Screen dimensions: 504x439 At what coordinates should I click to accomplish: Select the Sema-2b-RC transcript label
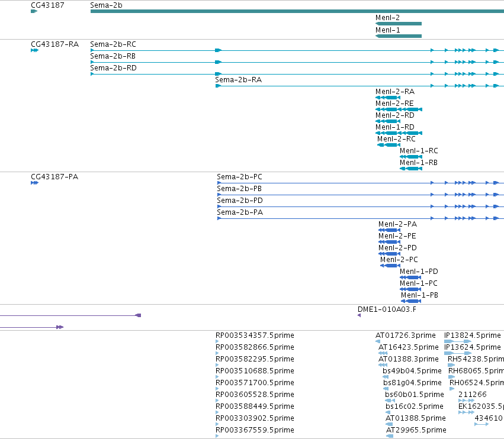tap(113, 44)
